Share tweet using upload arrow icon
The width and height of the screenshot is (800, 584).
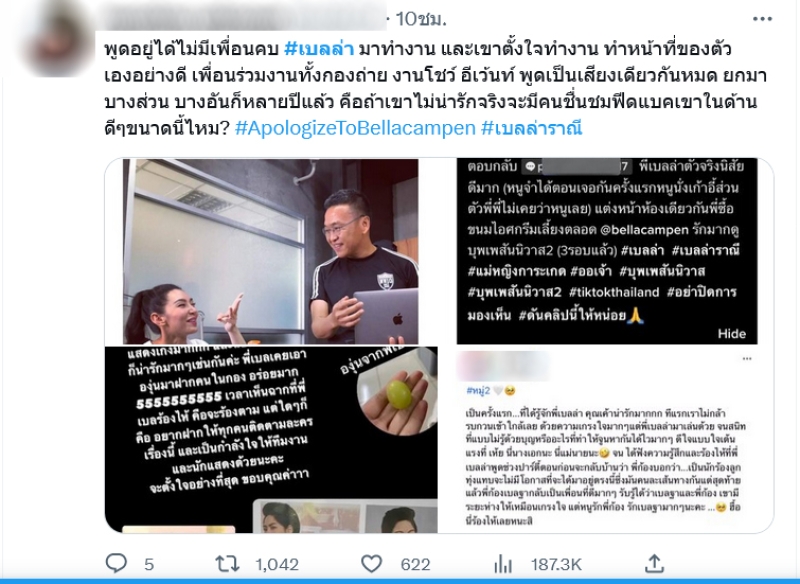click(654, 563)
